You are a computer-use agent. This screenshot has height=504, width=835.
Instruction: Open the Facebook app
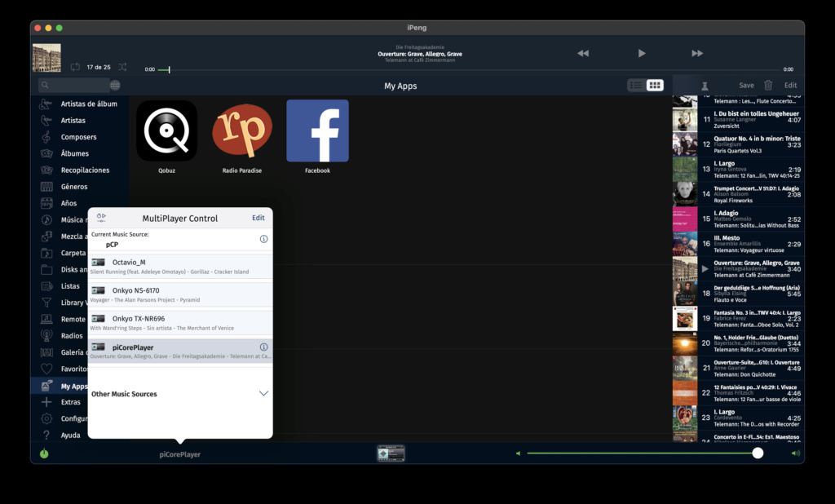click(317, 131)
